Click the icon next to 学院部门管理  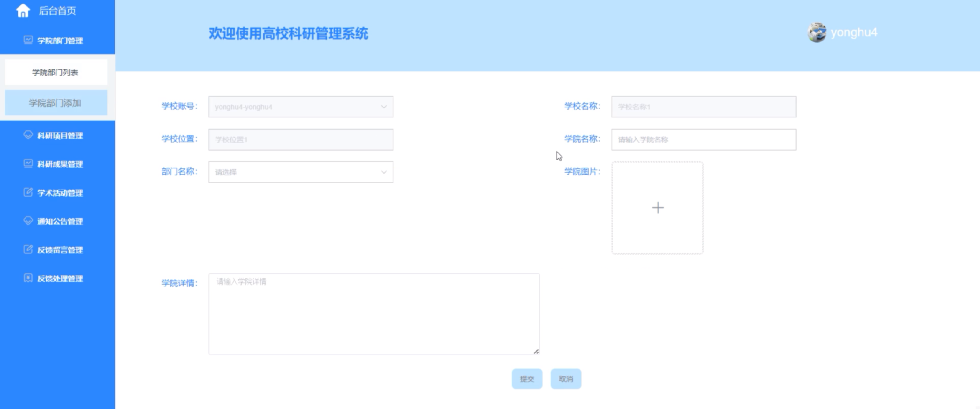click(x=28, y=40)
